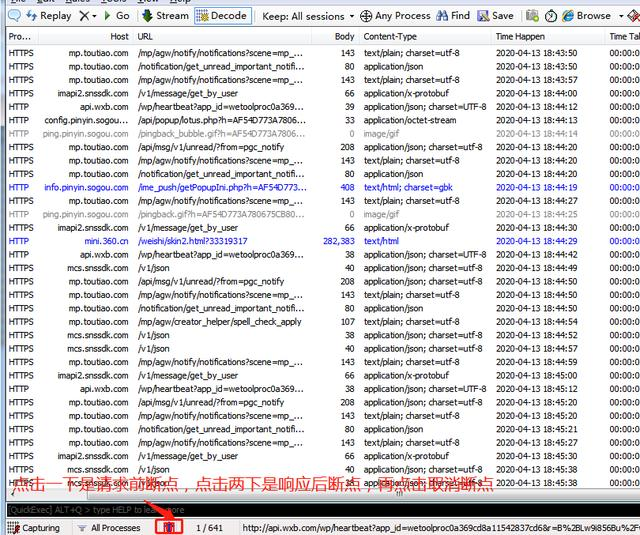Click timestamp 2020-04-13 18:44:29
The image size is (640, 535).
[536, 241]
